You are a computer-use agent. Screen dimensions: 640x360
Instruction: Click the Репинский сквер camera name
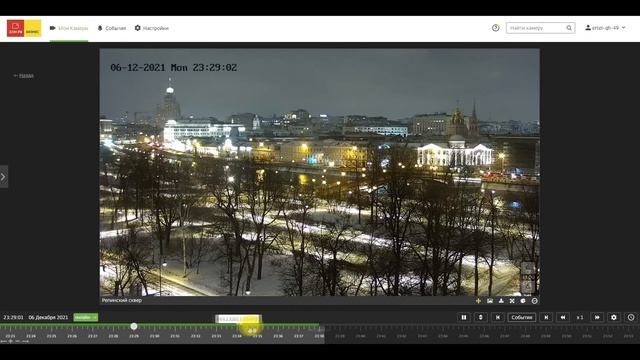click(x=122, y=300)
